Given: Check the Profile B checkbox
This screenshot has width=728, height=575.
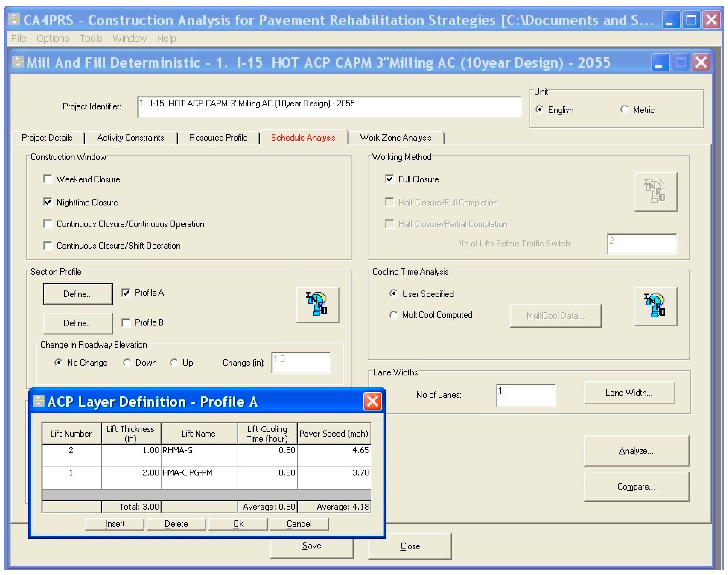Looking at the screenshot, I should point(126,322).
